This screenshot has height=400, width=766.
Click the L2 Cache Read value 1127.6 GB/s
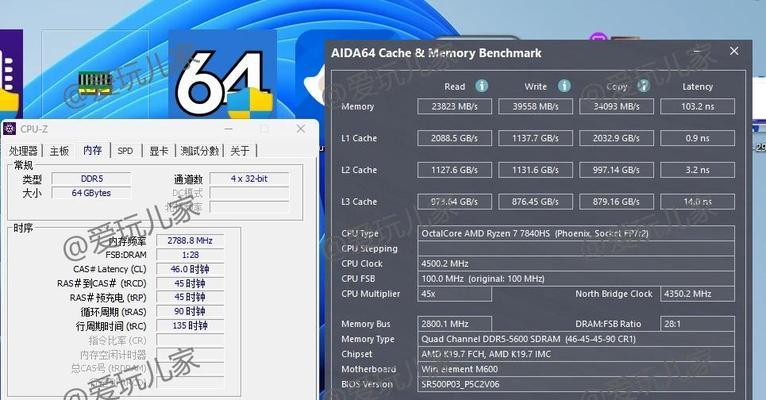pyautogui.click(x=454, y=170)
